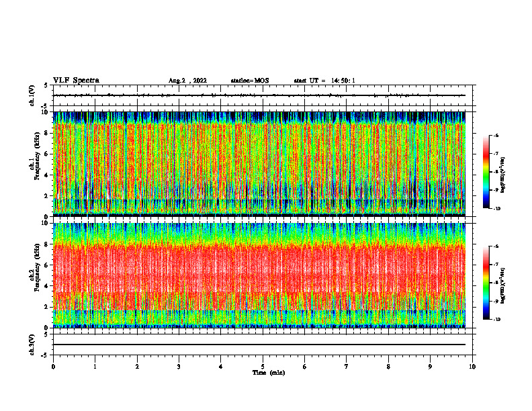Select the log(PSD) units label beside ch.1 color bar
The width and height of the screenshot is (532, 411).
pos(503,175)
